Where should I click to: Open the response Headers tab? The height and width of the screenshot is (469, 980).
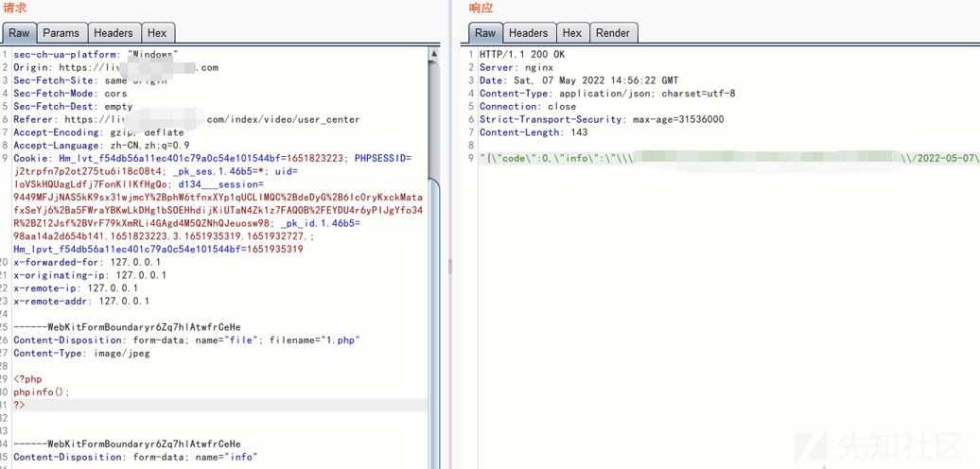click(528, 33)
